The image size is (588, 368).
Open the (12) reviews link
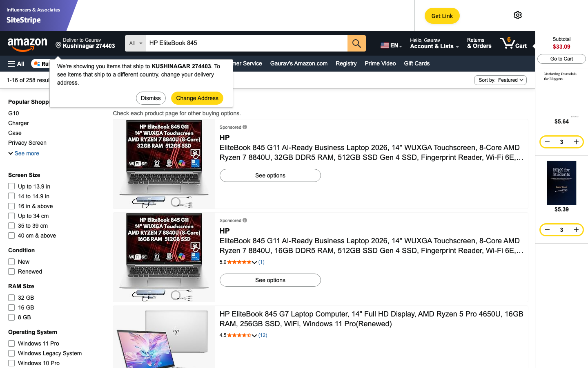[x=263, y=335]
